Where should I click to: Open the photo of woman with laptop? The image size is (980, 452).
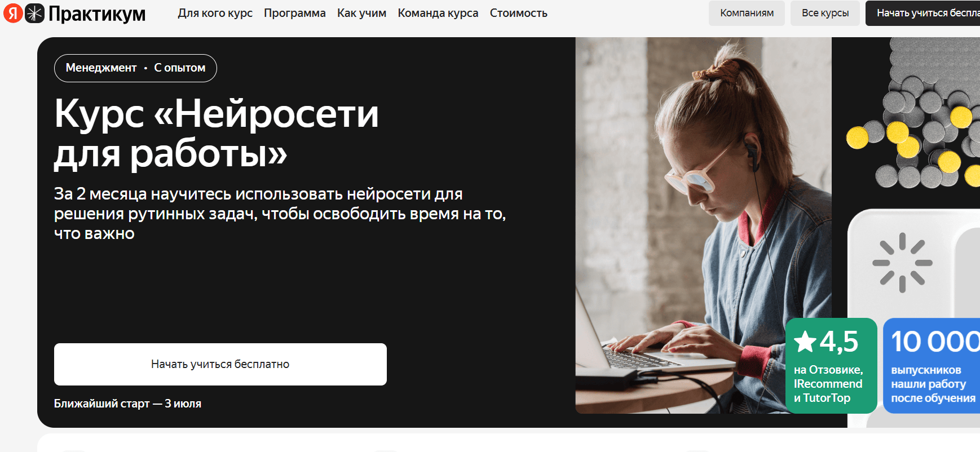(x=703, y=225)
